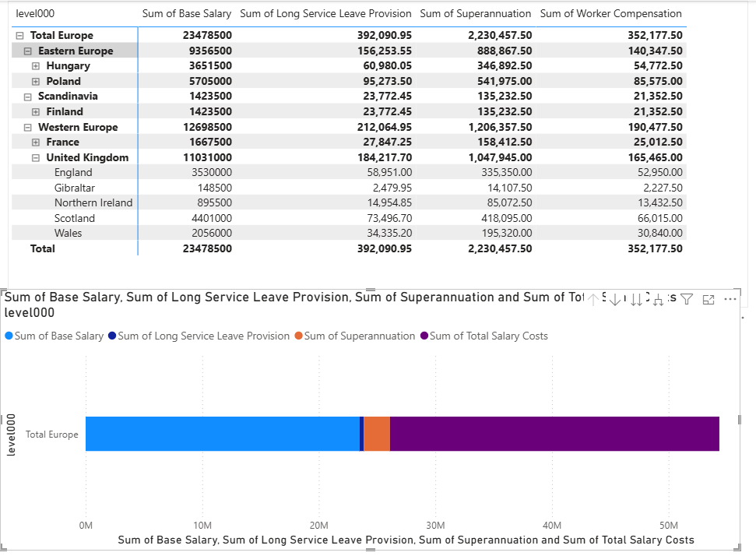The width and height of the screenshot is (756, 556).
Task: Select the Wales row label
Action: click(x=68, y=234)
